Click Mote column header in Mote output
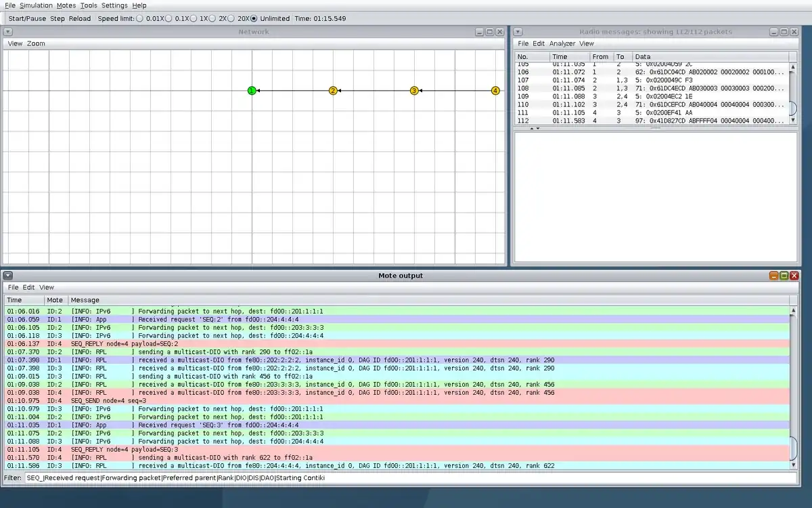Image resolution: width=812 pixels, height=508 pixels. [x=55, y=300]
